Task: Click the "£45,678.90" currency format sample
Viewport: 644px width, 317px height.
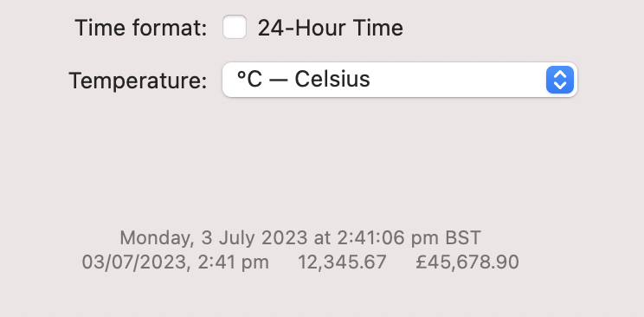Action: pos(467,262)
